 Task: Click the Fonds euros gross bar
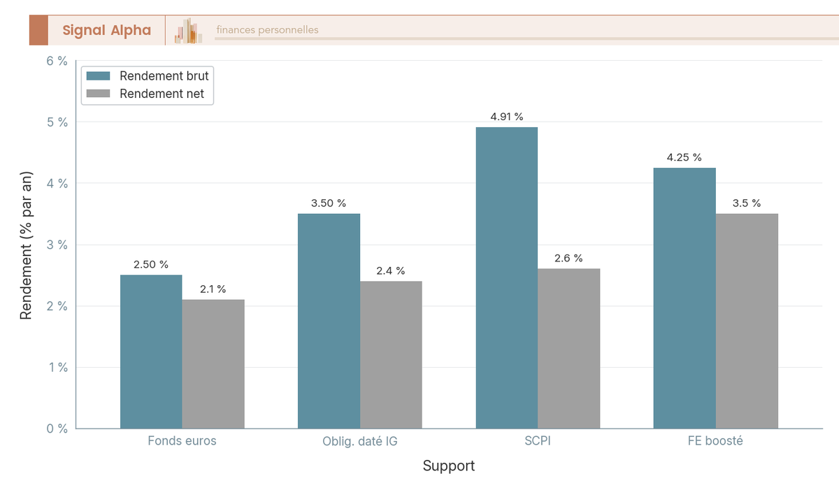coord(151,352)
